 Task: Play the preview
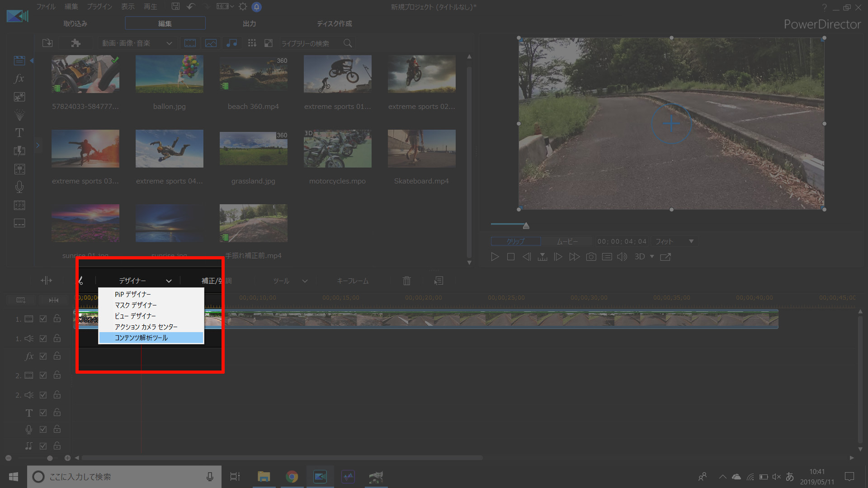495,257
